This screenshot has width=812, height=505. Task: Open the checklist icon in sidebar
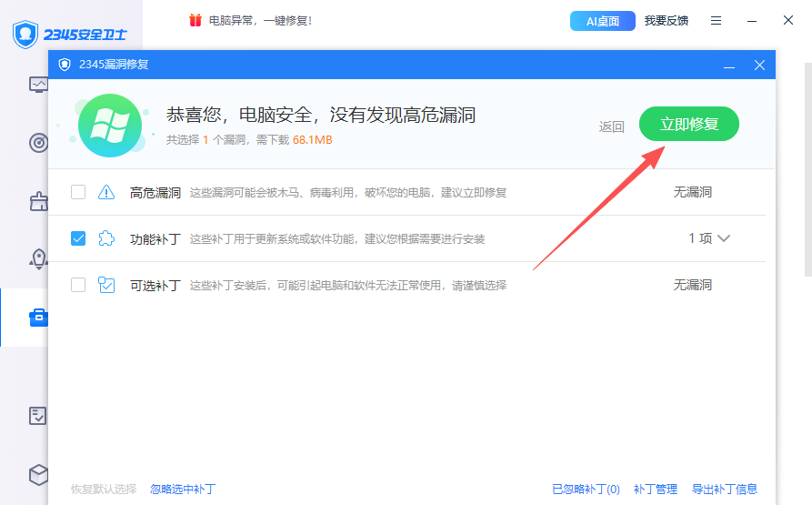(x=38, y=416)
